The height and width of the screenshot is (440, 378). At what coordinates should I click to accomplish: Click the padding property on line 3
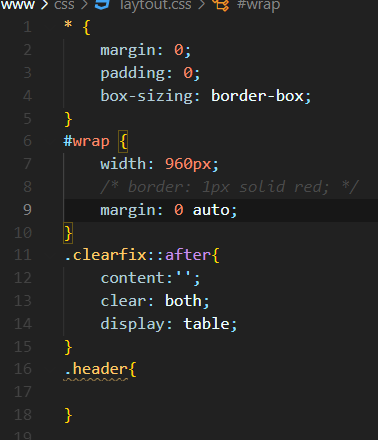pyautogui.click(x=133, y=73)
